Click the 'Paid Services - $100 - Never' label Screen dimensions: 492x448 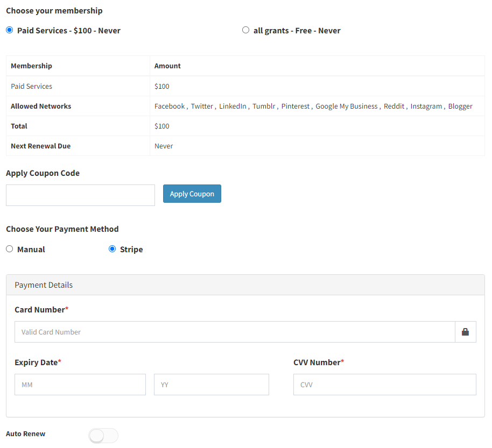[69, 31]
